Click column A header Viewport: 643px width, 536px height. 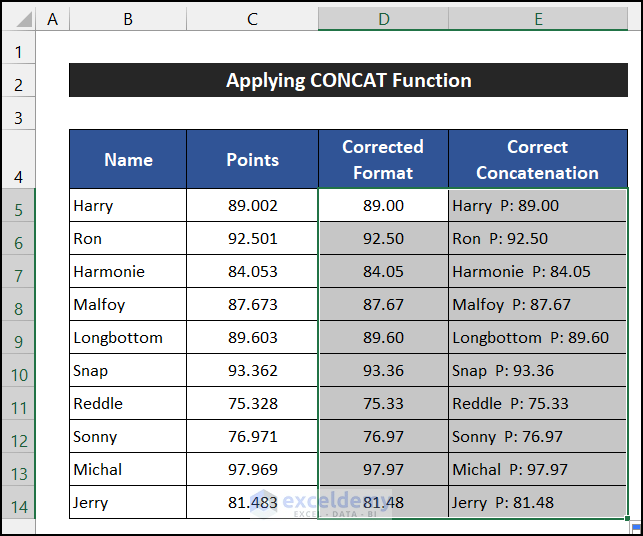52,18
